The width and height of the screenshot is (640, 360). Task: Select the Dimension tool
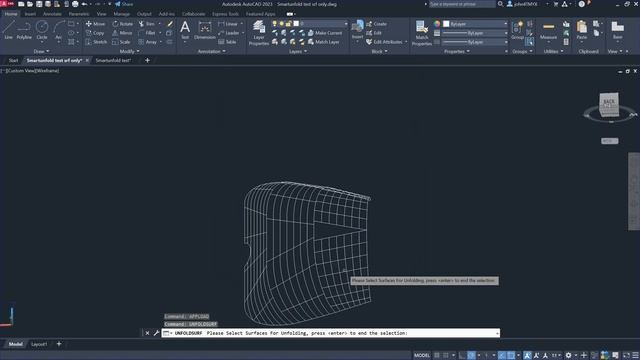pos(204,30)
